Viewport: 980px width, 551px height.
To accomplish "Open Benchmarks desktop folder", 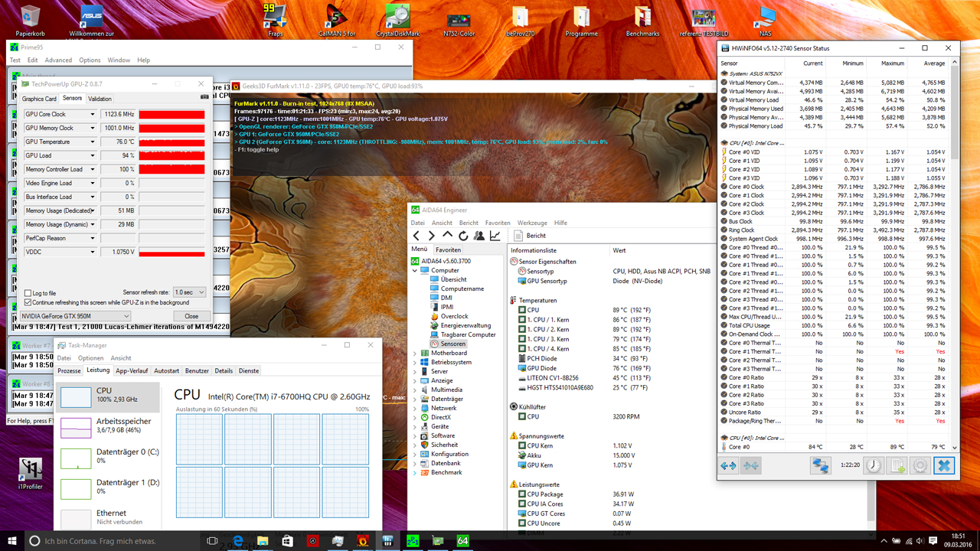I will 642,21.
